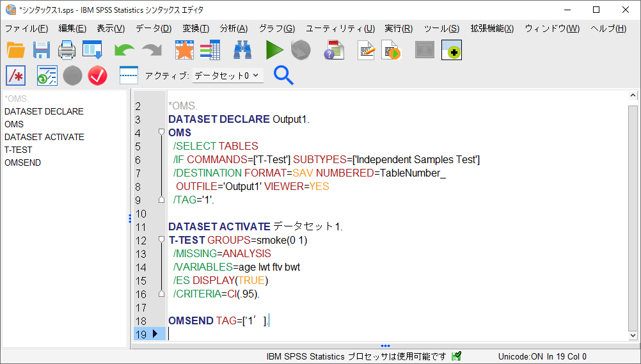The width and height of the screenshot is (641, 364).
Task: Open a file with the folder icon
Action: tap(16, 50)
